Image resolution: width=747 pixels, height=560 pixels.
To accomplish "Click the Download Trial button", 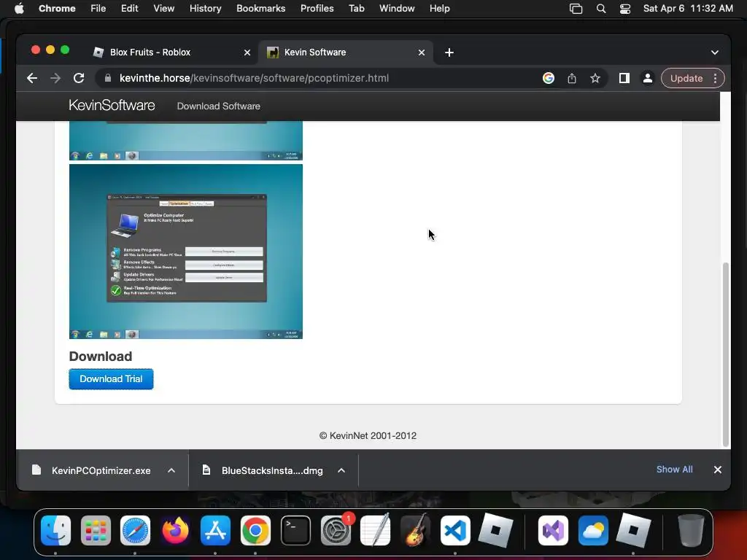I will point(111,379).
